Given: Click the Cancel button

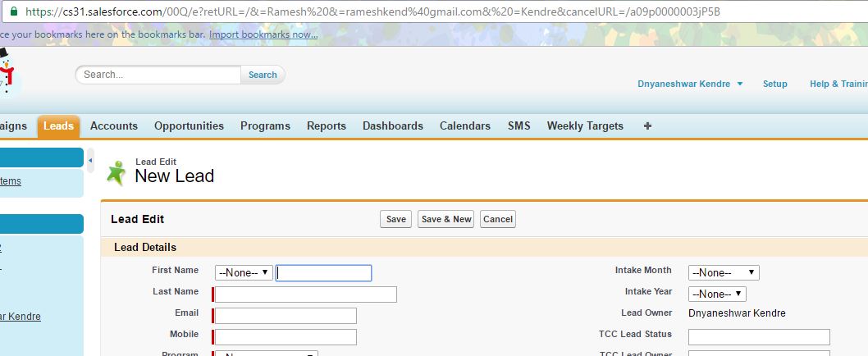Looking at the screenshot, I should click(498, 219).
